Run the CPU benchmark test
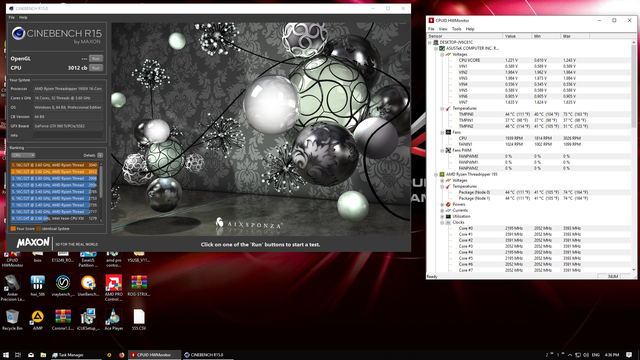 96,68
